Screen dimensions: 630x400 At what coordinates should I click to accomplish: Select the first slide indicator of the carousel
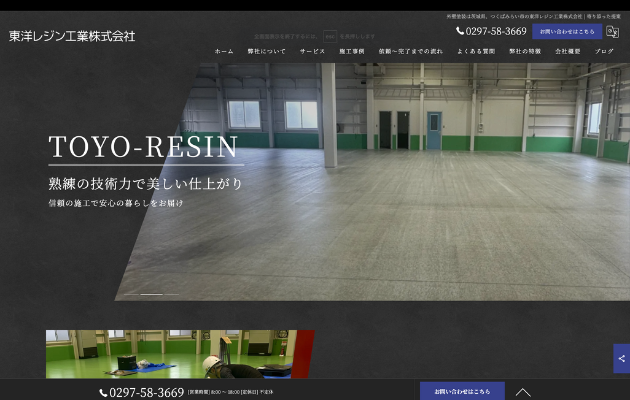coord(131,294)
